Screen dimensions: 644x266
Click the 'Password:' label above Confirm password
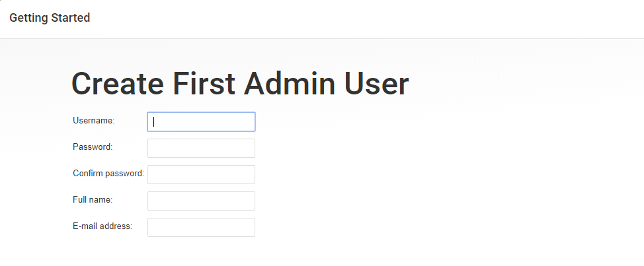pyautogui.click(x=93, y=147)
